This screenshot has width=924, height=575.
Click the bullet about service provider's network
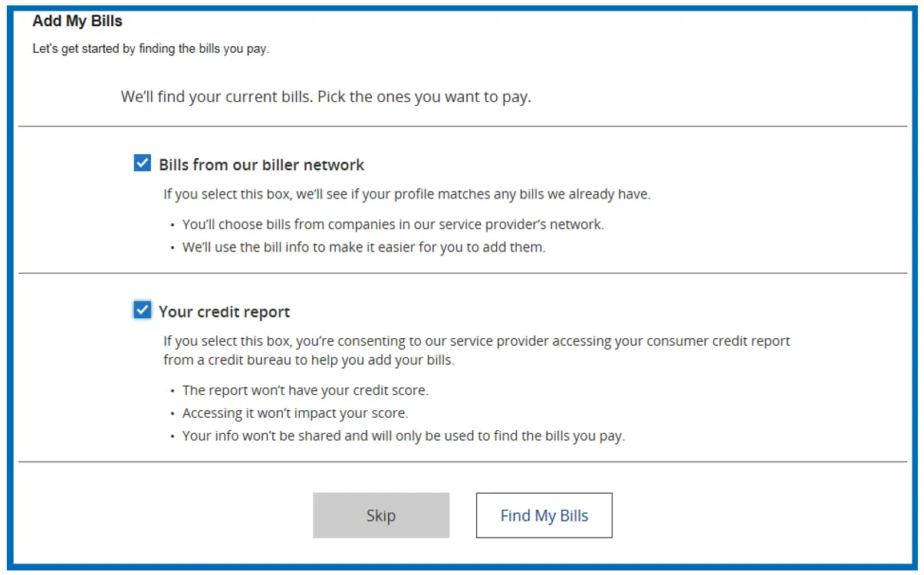click(x=393, y=225)
